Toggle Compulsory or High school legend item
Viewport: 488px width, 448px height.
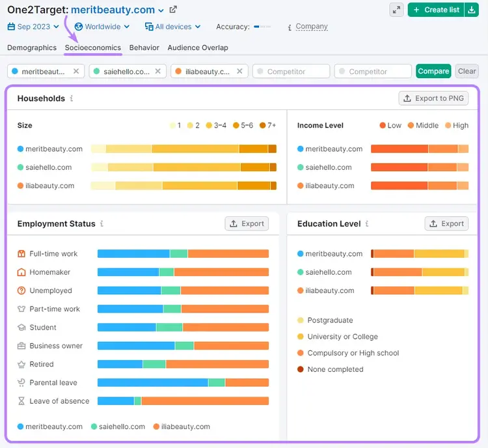coord(348,353)
